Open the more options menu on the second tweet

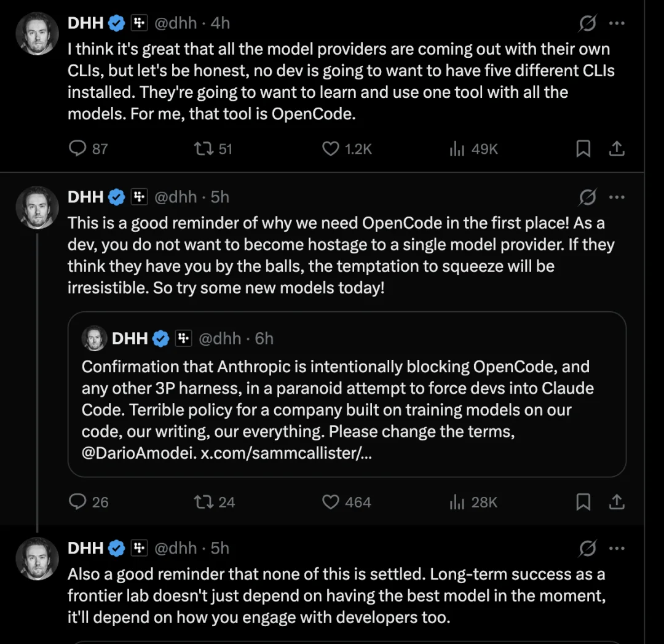(617, 197)
